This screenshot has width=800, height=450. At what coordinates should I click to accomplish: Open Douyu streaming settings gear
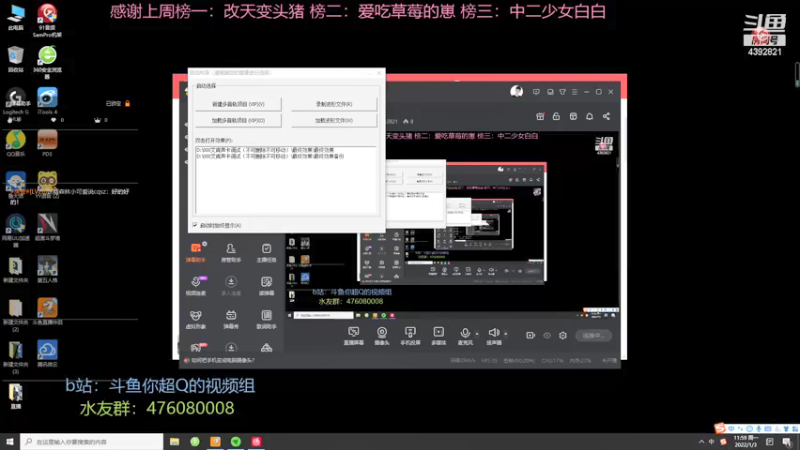563,335
